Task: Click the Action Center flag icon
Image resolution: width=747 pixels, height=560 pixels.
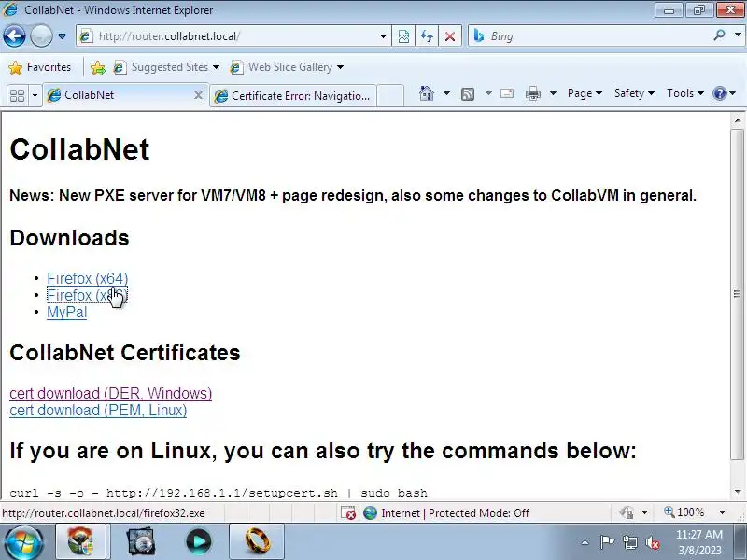Action: click(607, 542)
